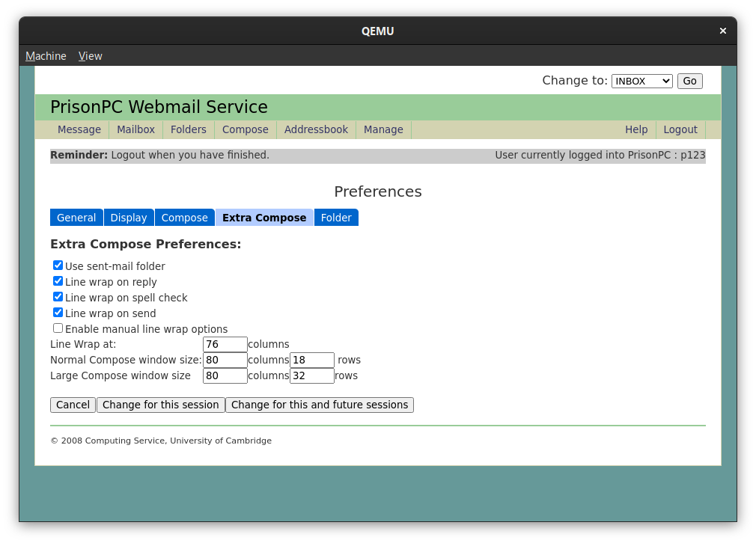Select the Extra Compose tab

pyautogui.click(x=264, y=218)
